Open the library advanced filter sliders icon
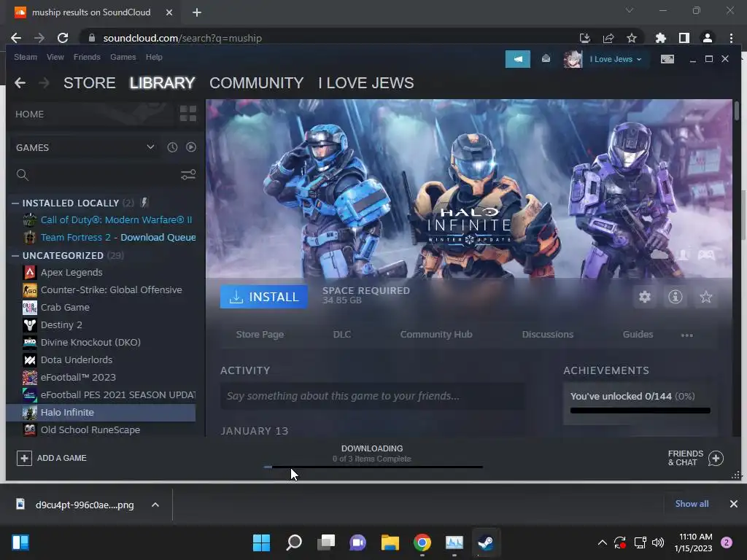The image size is (747, 560). [x=188, y=175]
